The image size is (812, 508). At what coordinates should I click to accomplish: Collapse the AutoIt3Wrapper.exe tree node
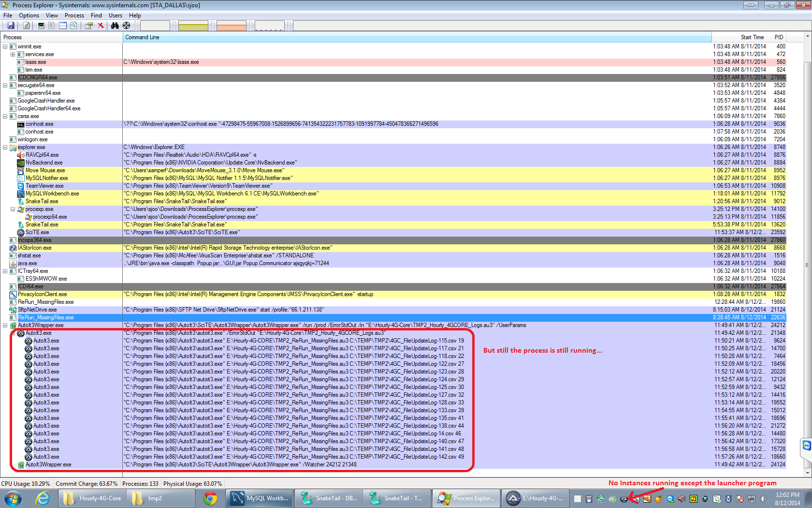click(5, 326)
